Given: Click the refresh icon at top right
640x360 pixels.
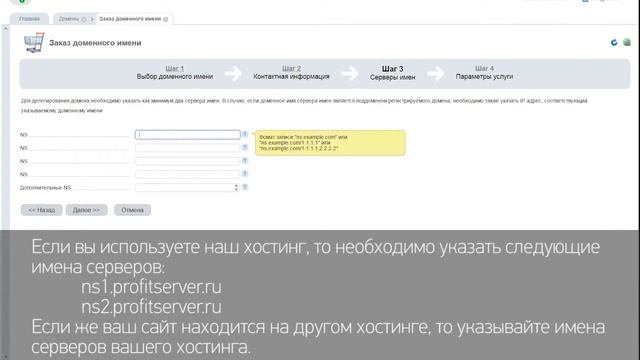Looking at the screenshot, I should (x=614, y=42).
